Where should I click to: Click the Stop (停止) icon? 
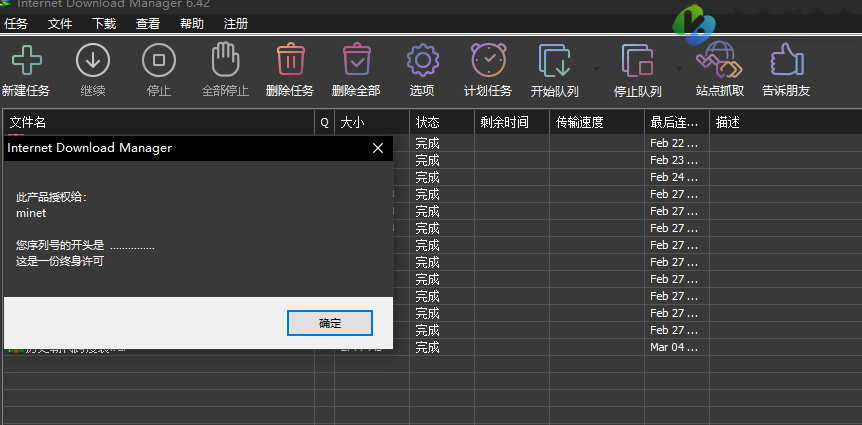[x=158, y=61]
